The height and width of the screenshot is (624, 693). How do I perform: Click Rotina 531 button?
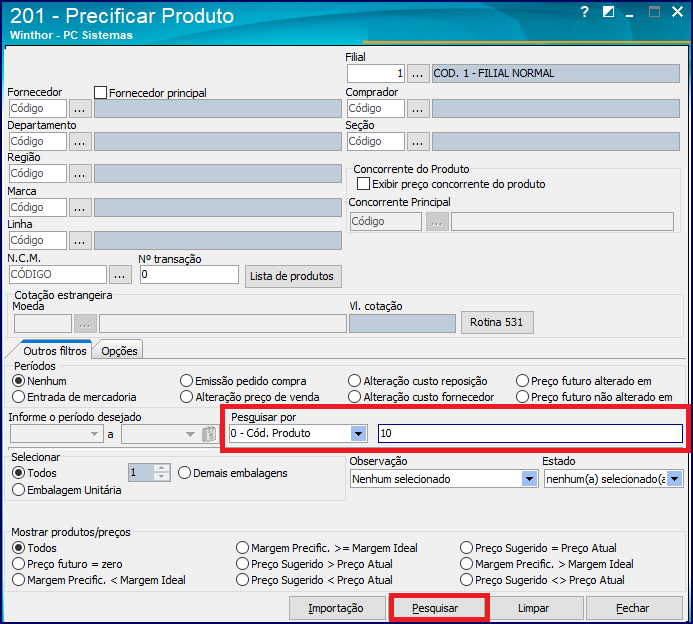[x=497, y=322]
